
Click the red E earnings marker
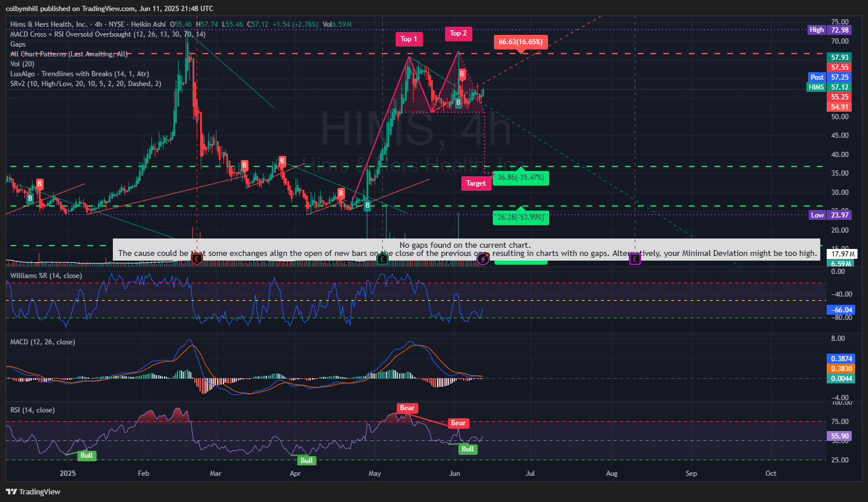click(197, 258)
